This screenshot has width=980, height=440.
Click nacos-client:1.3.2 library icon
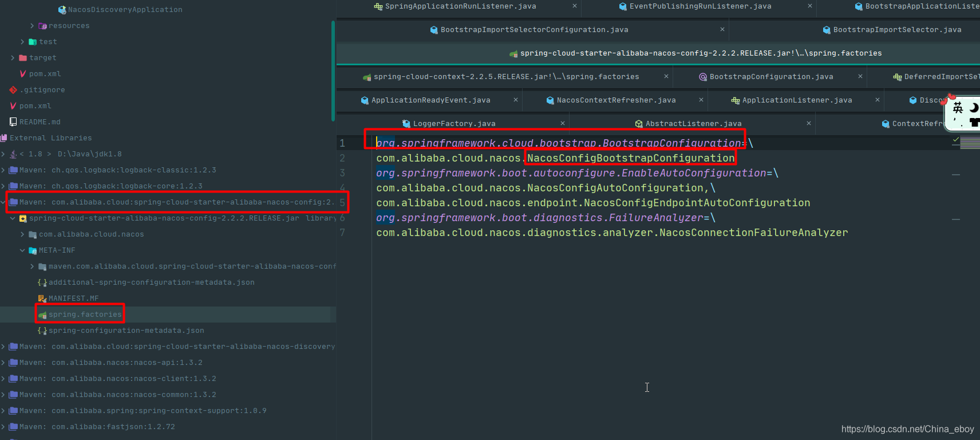(13, 379)
